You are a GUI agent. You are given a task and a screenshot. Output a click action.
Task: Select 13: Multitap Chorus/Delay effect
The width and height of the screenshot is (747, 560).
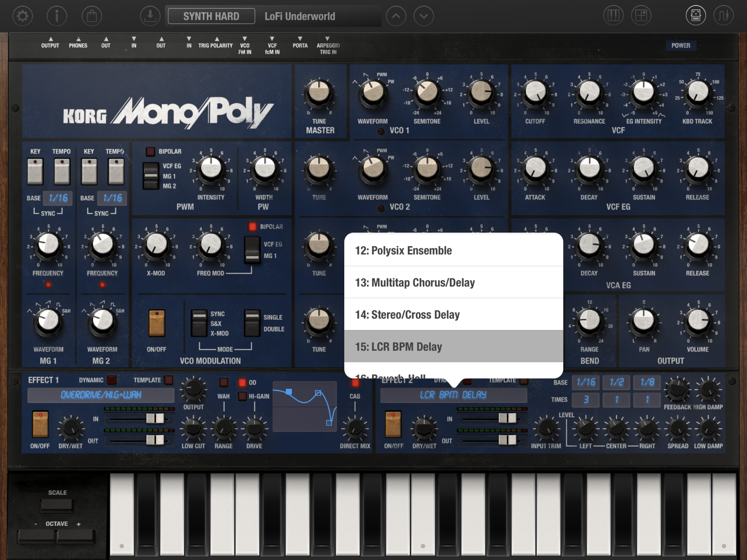point(453,282)
